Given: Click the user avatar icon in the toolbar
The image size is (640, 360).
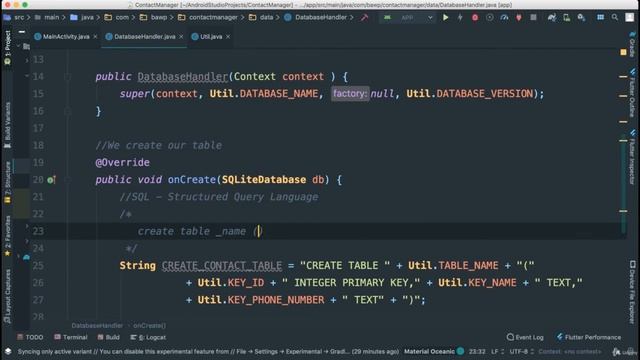Looking at the screenshot, I should (630, 18).
